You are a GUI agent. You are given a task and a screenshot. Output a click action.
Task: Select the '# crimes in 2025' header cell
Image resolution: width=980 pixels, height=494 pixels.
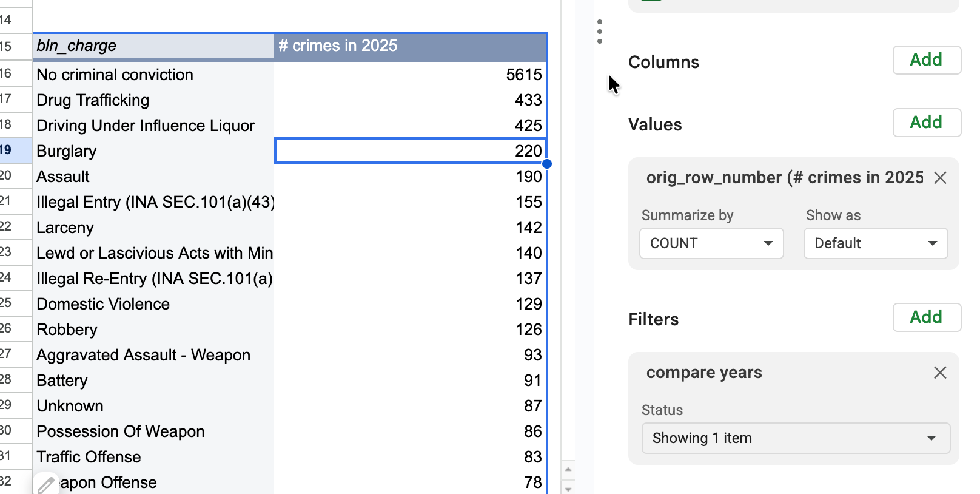[x=410, y=46]
